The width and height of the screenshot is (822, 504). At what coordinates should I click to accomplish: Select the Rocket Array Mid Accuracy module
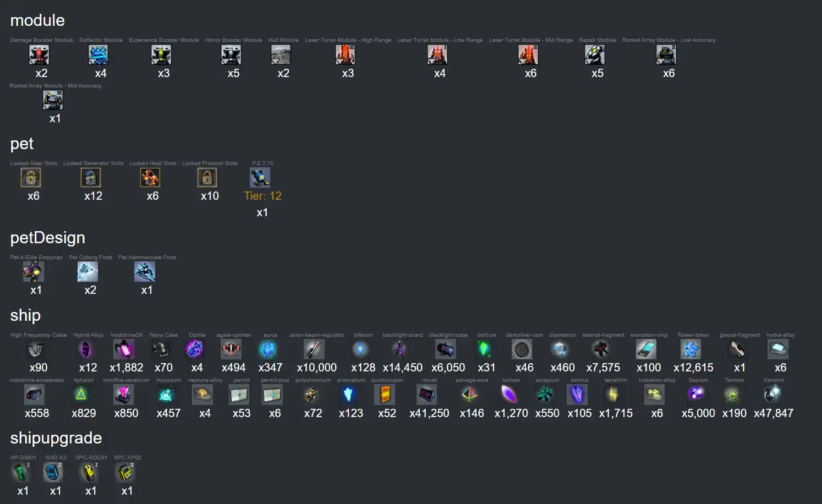[53, 100]
